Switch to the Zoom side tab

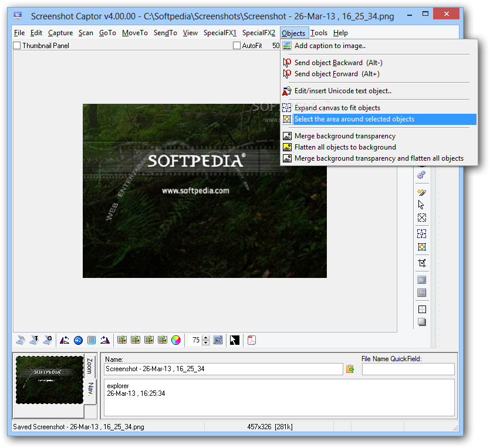(90, 366)
